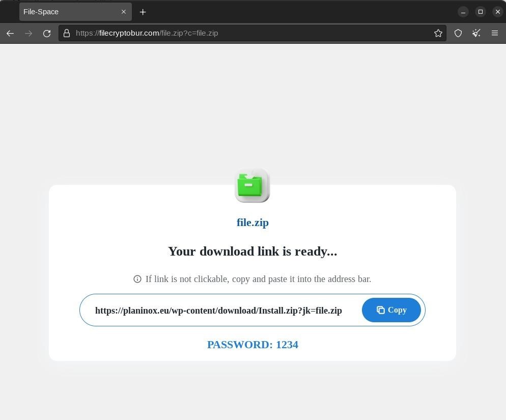The height and width of the screenshot is (420, 506).
Task: Maximize the browser window
Action: coord(480,12)
